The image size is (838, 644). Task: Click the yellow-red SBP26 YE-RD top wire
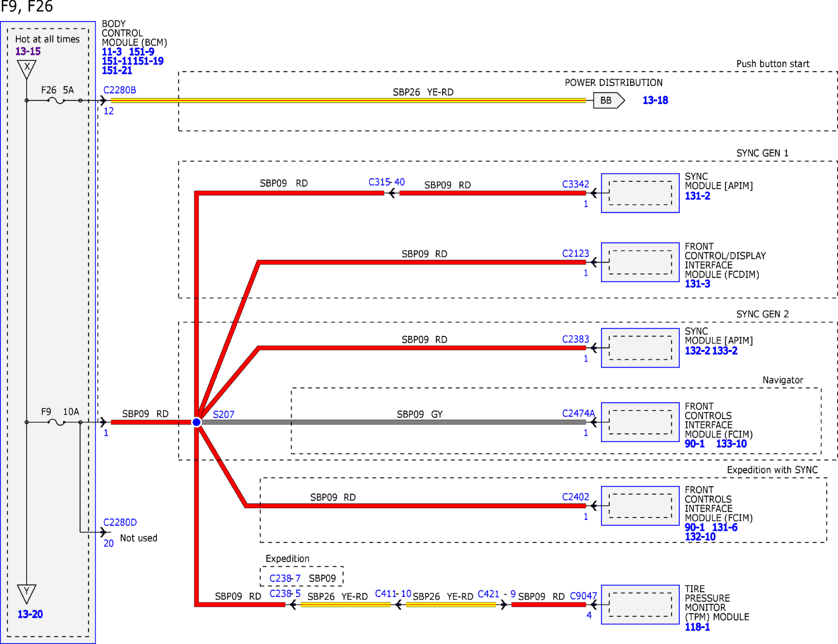click(x=348, y=101)
